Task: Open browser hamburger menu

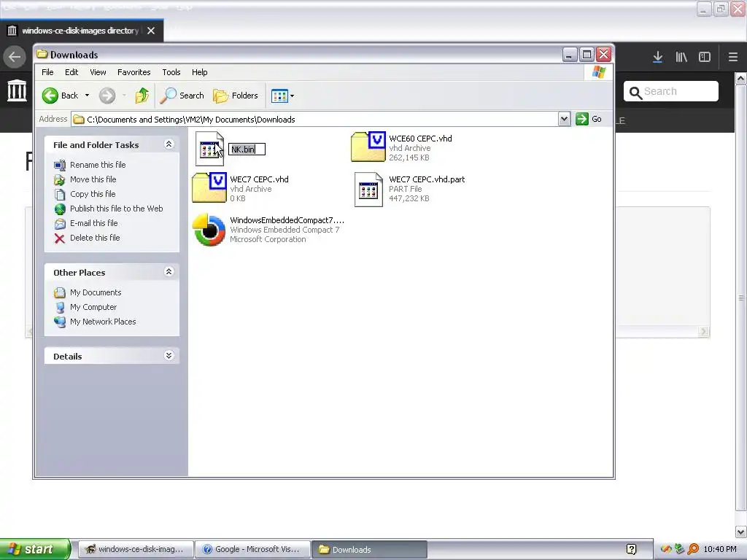Action: point(732,57)
